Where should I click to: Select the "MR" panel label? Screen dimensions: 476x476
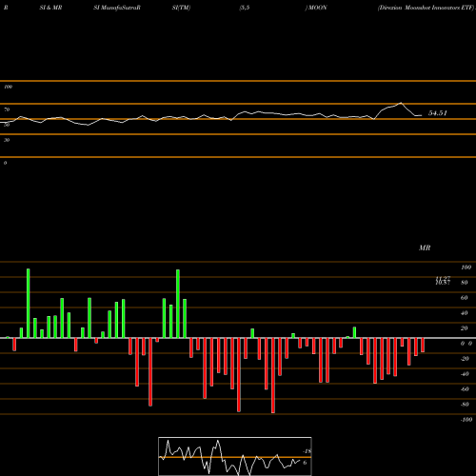(x=425, y=248)
